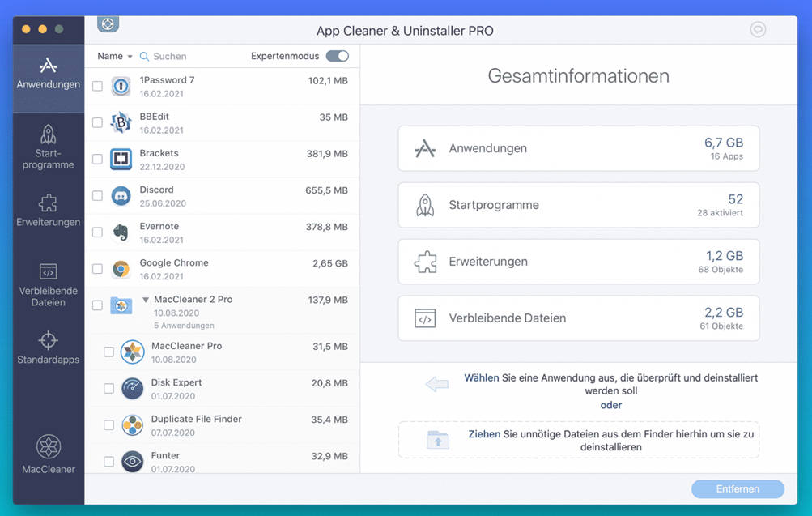Click the help lifebuoy icon in title bar
The height and width of the screenshot is (516, 812).
pyautogui.click(x=108, y=23)
